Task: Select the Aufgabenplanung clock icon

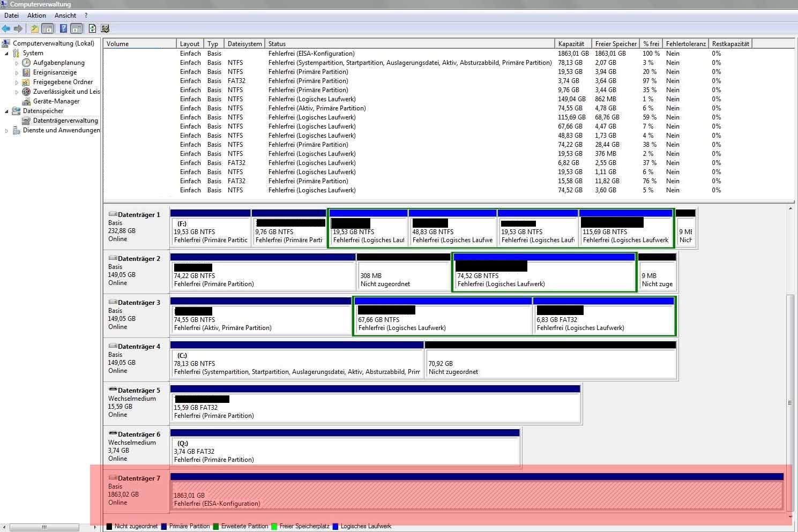Action: coord(26,63)
